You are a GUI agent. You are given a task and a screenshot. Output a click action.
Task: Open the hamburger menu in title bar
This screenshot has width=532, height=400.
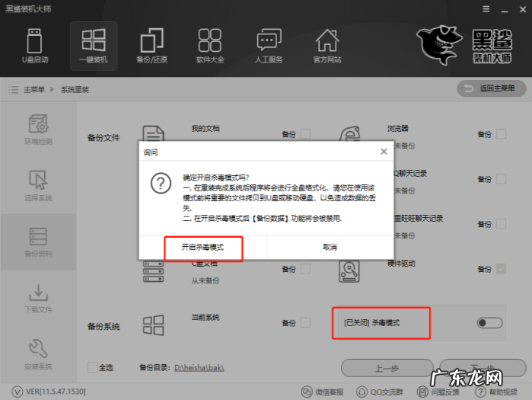(x=486, y=9)
